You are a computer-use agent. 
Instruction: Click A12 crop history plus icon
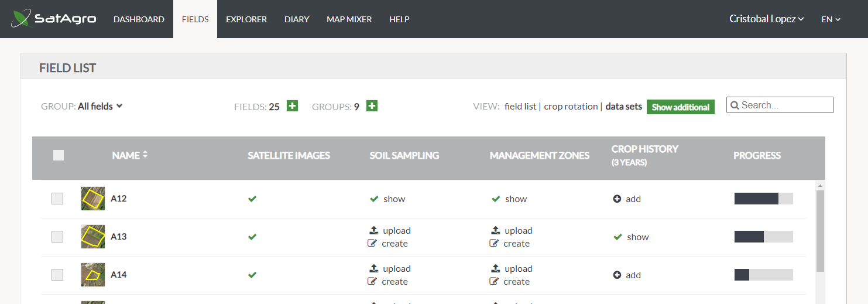(617, 199)
